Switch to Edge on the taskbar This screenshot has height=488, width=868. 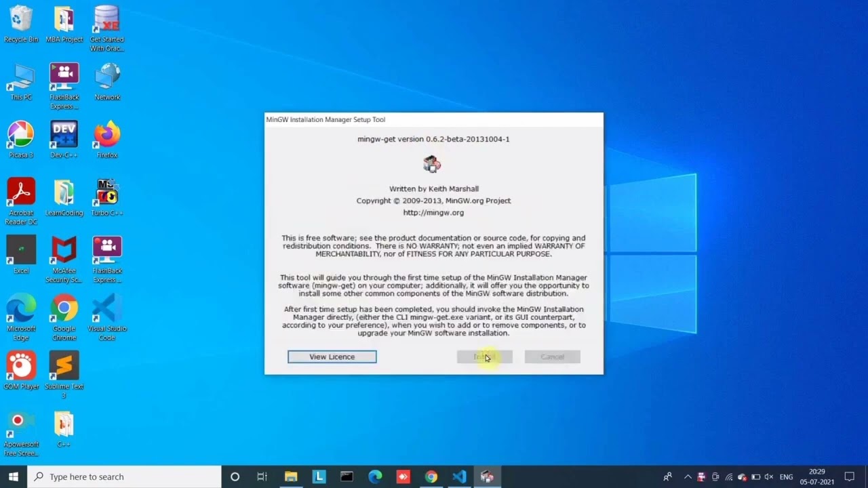point(375,476)
